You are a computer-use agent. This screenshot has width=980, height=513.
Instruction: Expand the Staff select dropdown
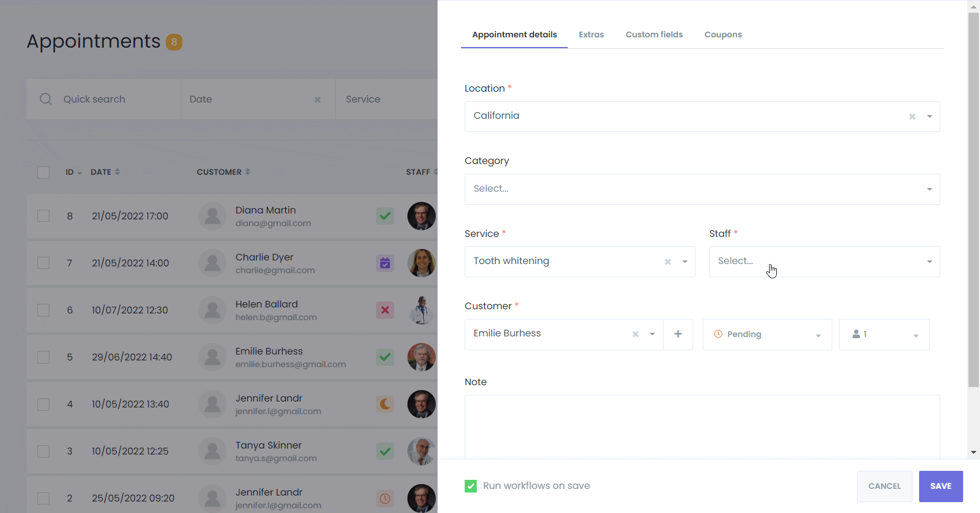(824, 262)
